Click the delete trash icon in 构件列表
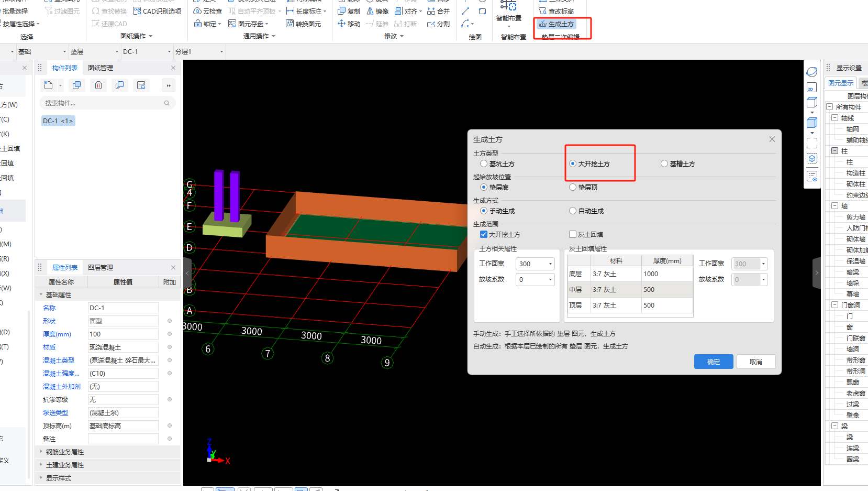This screenshot has height=491, width=868. pos(98,85)
